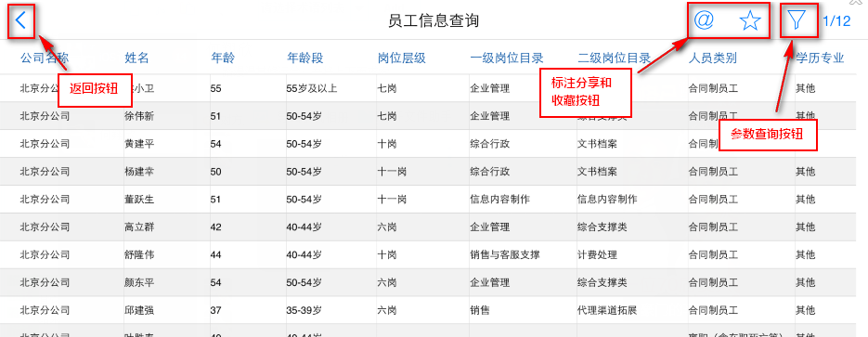Click 北京分公司 in 舒隆伟's row

[x=45, y=254]
